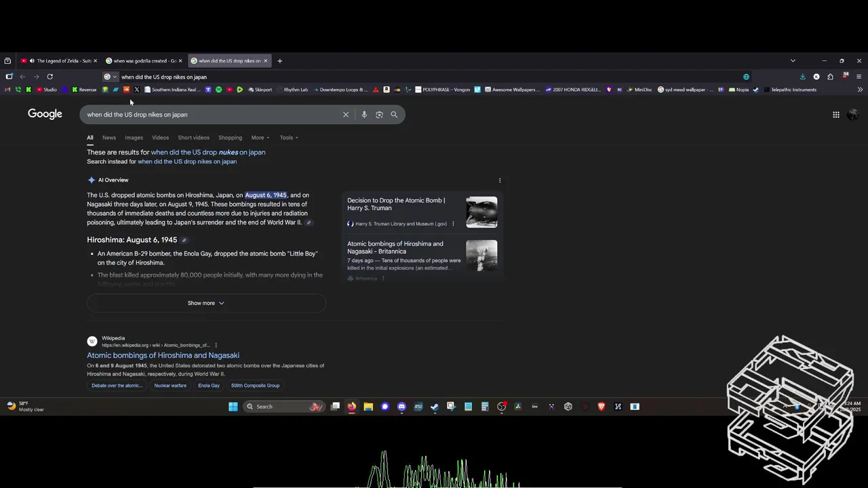The width and height of the screenshot is (868, 488).
Task: Open the list all tabs chevron
Action: [x=793, y=61]
